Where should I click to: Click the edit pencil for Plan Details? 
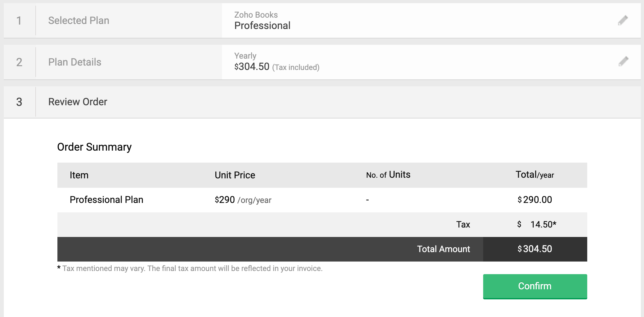pyautogui.click(x=623, y=61)
